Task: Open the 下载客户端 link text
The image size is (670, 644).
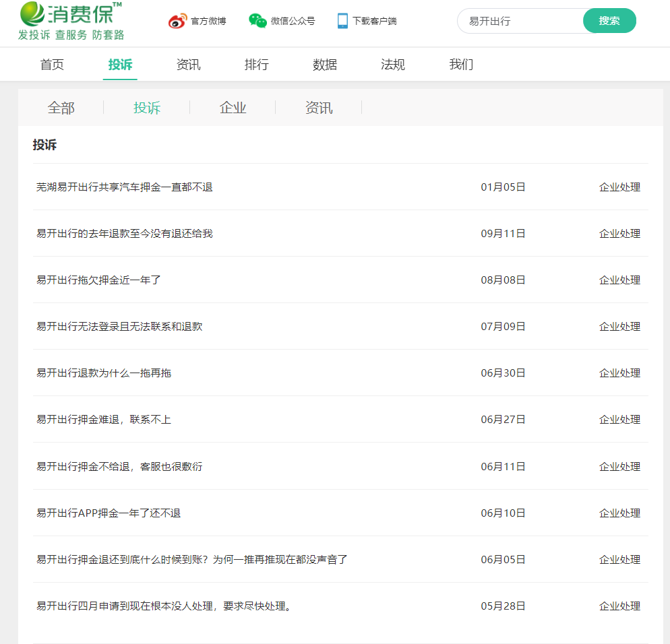Action: click(x=374, y=21)
